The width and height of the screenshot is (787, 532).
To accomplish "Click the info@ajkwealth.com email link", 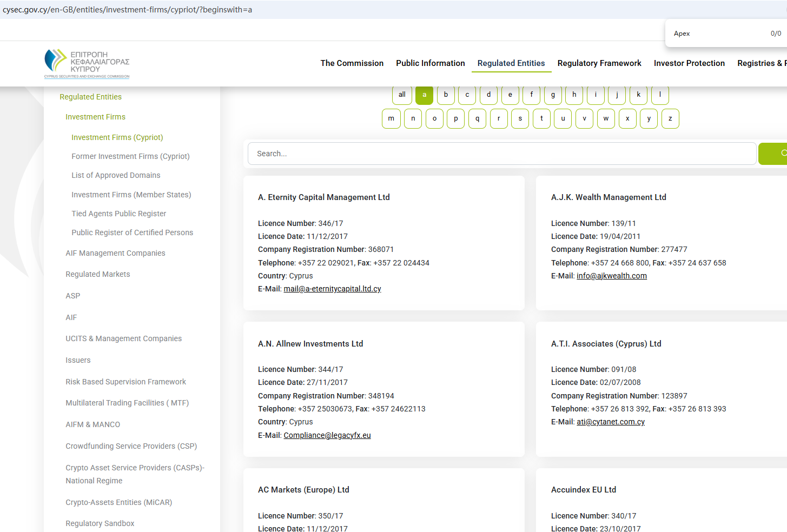I will pyautogui.click(x=611, y=276).
